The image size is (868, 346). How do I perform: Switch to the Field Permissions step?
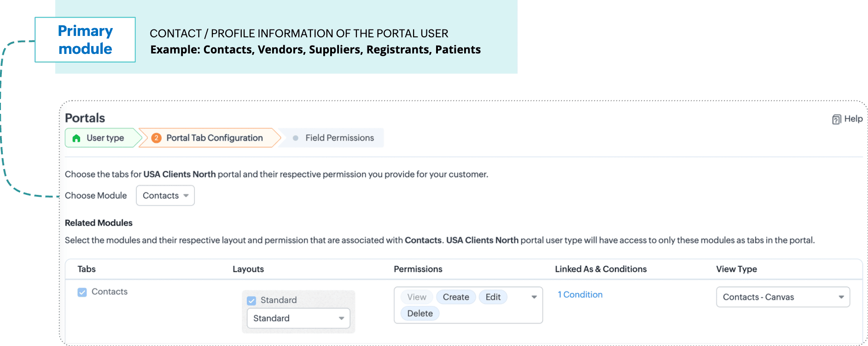tap(333, 138)
